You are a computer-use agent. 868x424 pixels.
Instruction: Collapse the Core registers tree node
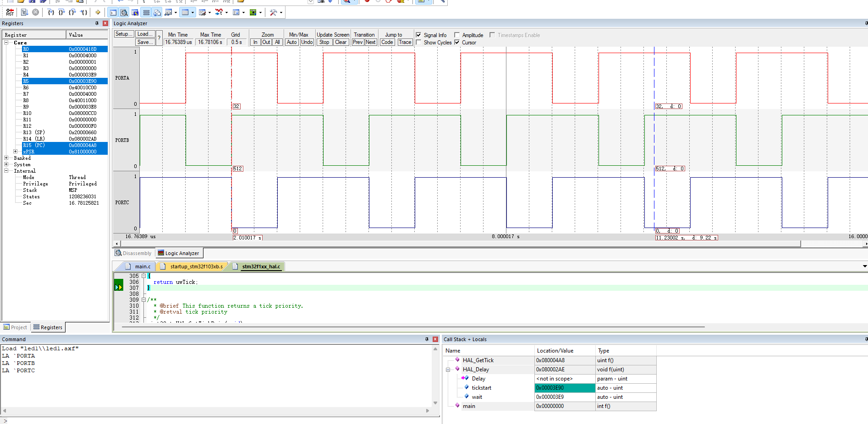click(6, 43)
